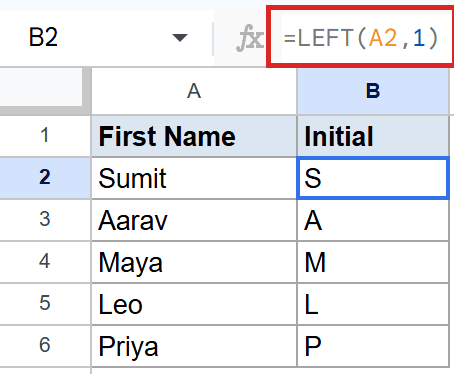Click the cell containing 'Leo'
The height and width of the screenshot is (374, 454).
click(194, 304)
